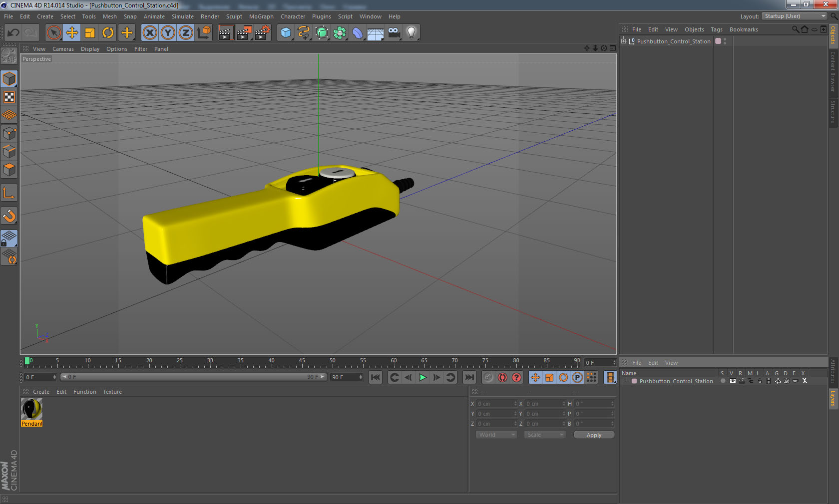Click the red Record Active Objects button

click(502, 377)
